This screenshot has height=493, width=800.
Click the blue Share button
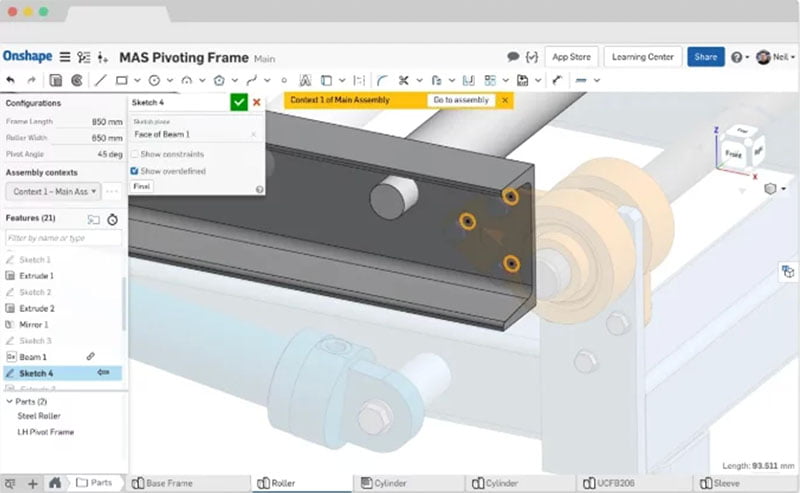coord(706,57)
